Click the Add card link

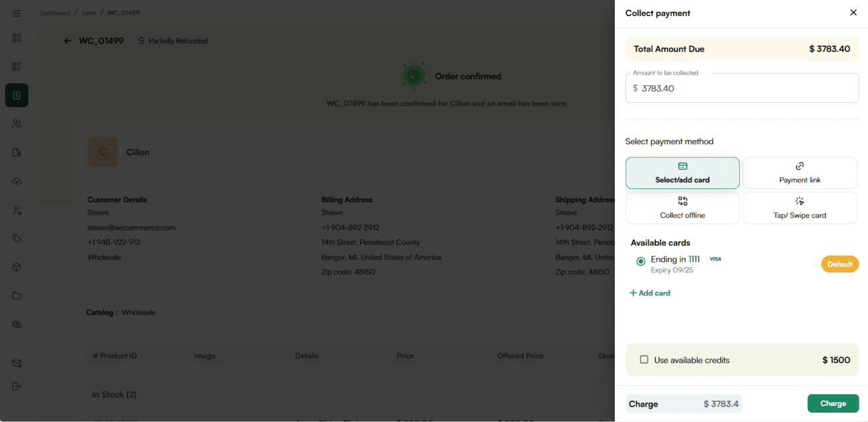(650, 293)
